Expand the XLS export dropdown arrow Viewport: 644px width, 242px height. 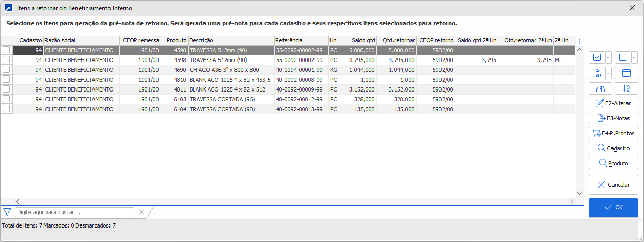pos(608,73)
